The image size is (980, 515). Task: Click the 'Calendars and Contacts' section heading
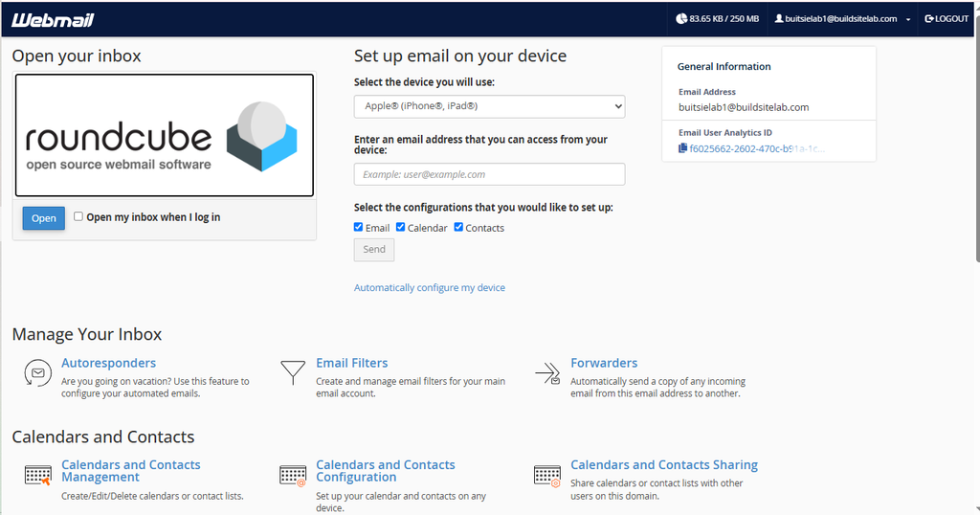(103, 437)
